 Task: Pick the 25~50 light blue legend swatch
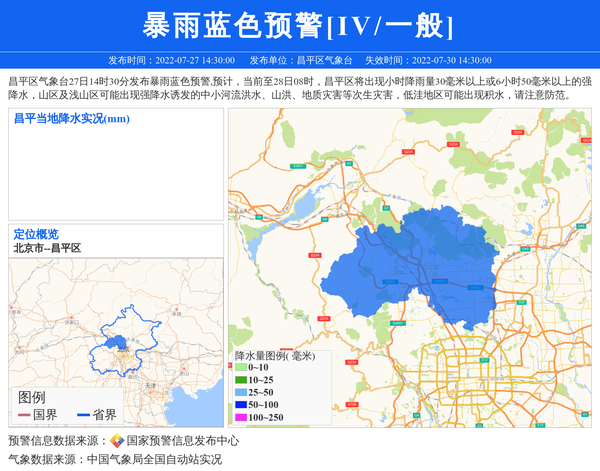(240, 393)
